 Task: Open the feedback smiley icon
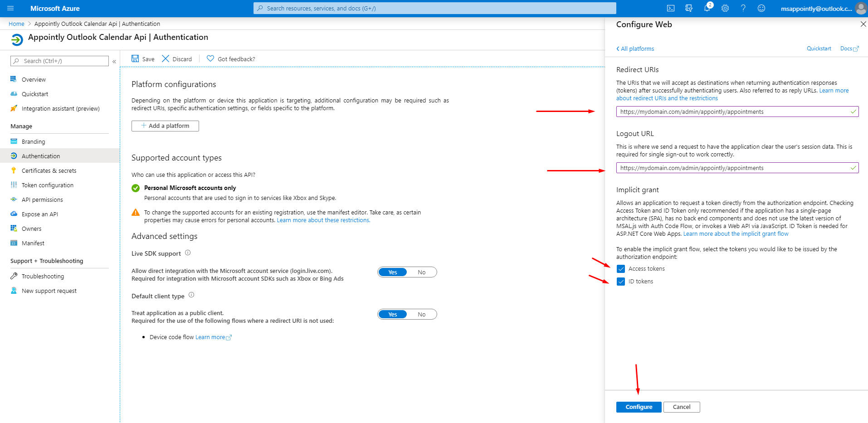click(x=761, y=8)
